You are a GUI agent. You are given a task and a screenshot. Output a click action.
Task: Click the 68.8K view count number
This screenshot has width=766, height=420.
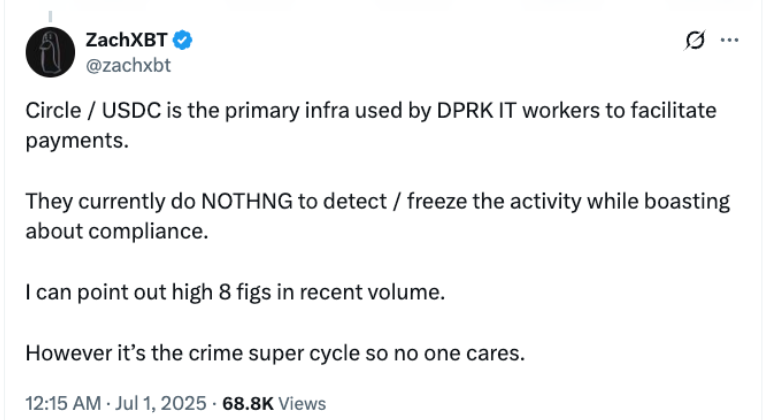pyautogui.click(x=247, y=403)
